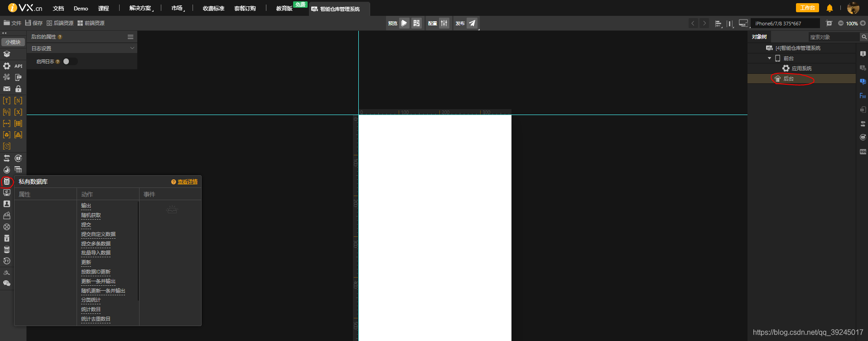Choose the [X] variable icon

(18, 112)
